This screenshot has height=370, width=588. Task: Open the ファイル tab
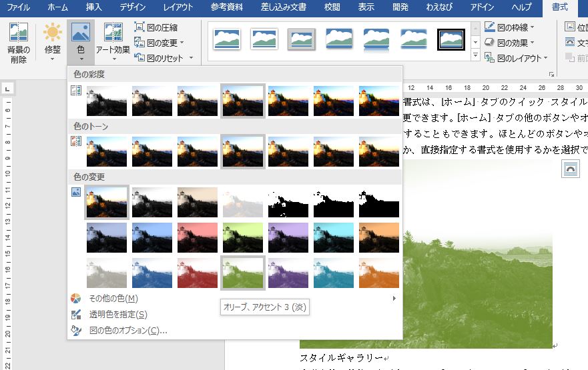pos(19,7)
